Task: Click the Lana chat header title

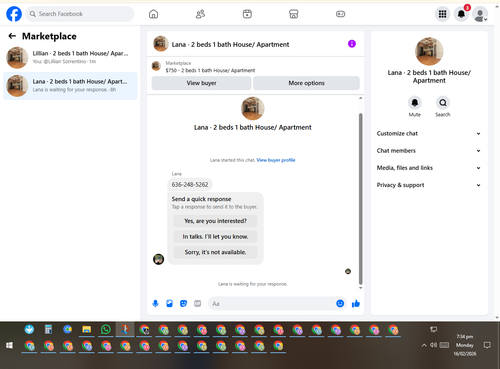Action: tap(230, 44)
